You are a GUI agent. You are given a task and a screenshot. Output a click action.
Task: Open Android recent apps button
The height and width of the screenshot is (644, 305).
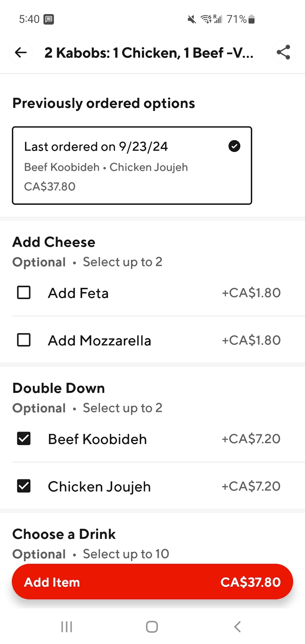[x=67, y=627]
